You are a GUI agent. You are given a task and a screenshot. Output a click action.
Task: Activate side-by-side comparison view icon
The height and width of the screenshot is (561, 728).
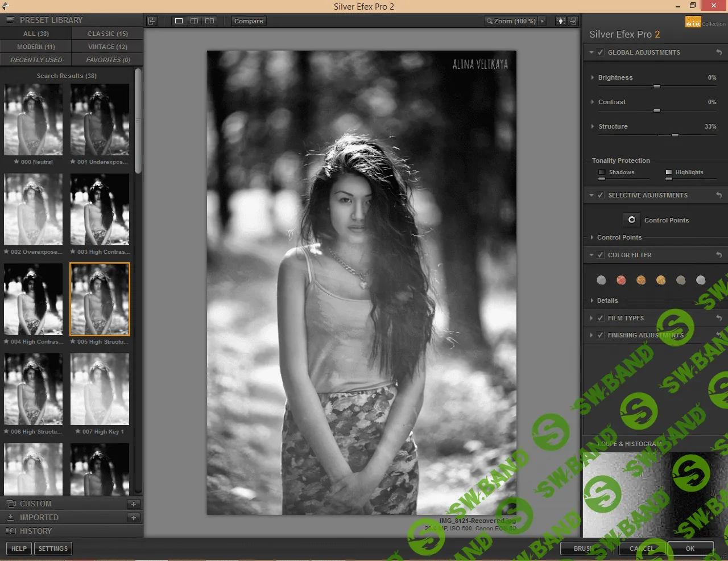pyautogui.click(x=209, y=20)
